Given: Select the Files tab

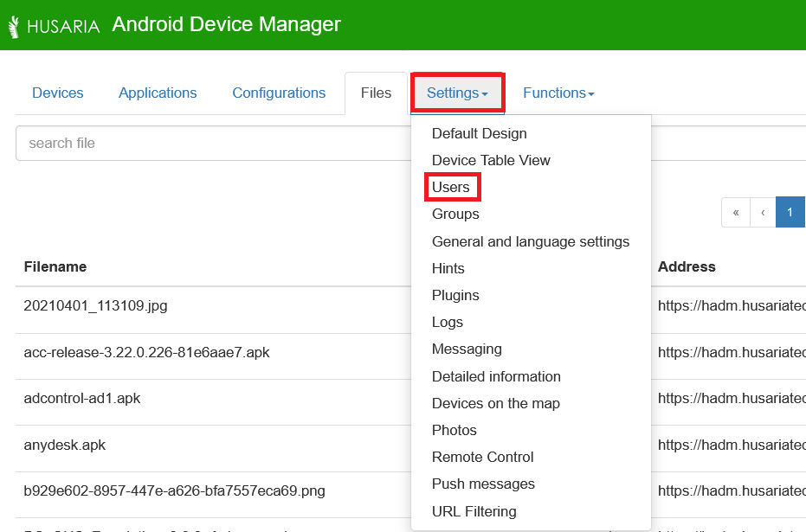Looking at the screenshot, I should click(x=376, y=93).
